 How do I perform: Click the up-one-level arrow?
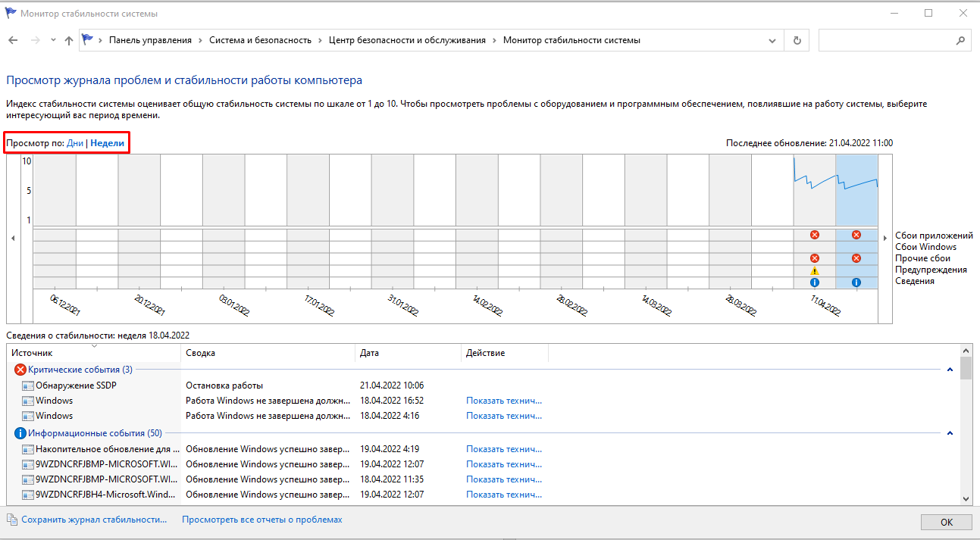pyautogui.click(x=69, y=40)
